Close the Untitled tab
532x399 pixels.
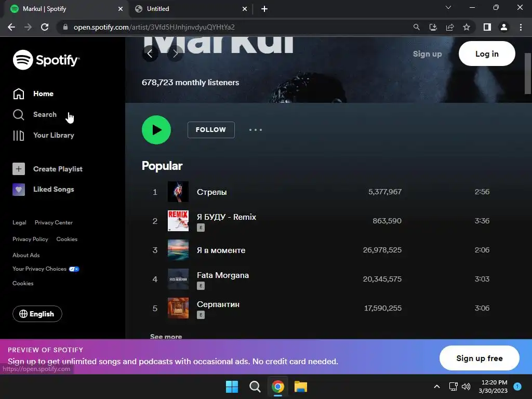click(245, 9)
